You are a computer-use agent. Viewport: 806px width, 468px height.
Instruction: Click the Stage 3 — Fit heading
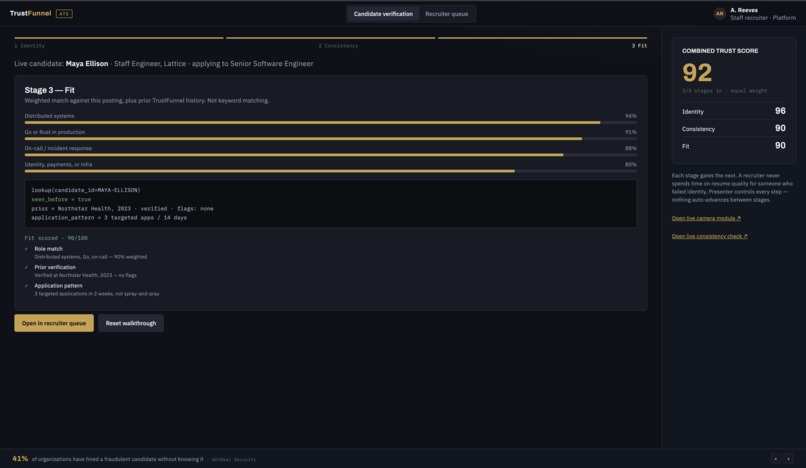pos(49,90)
